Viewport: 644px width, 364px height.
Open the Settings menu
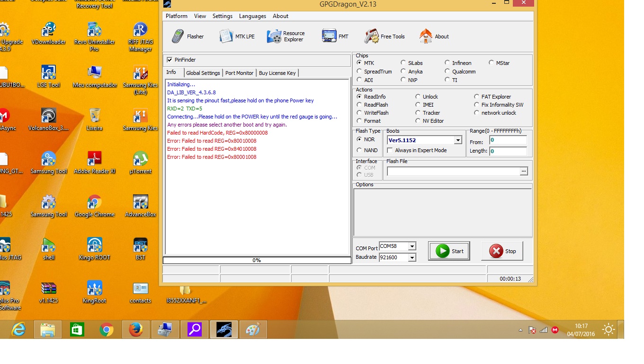click(x=223, y=16)
